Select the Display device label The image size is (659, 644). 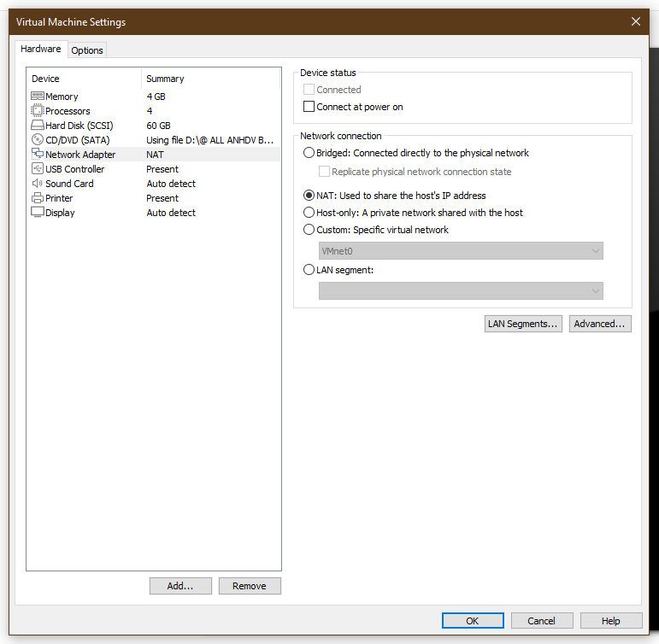coord(60,213)
